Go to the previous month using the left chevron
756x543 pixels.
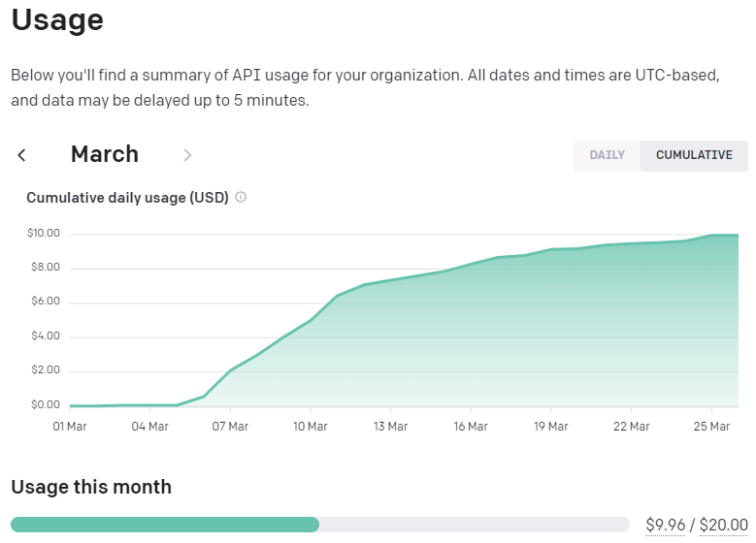coord(21,155)
